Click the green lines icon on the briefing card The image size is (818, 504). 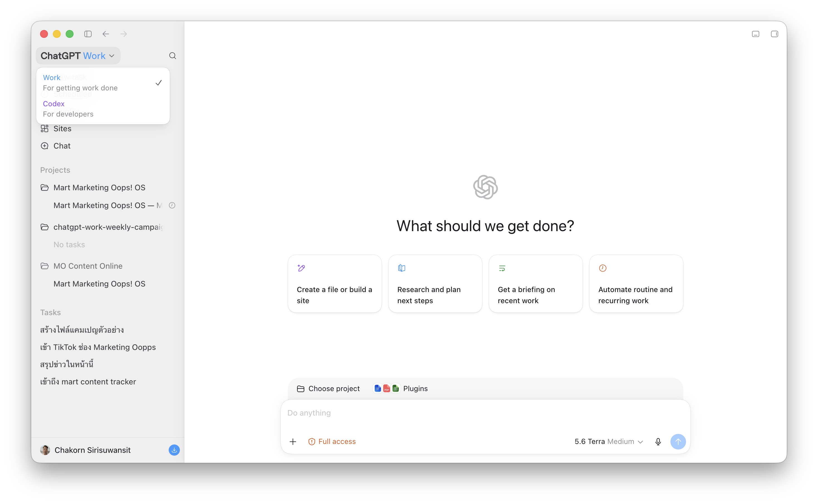click(502, 268)
